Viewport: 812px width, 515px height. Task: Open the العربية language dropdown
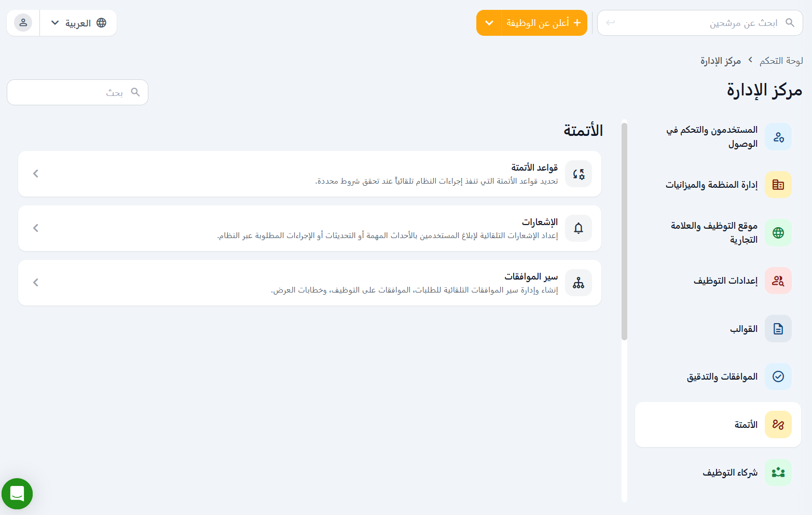click(78, 23)
